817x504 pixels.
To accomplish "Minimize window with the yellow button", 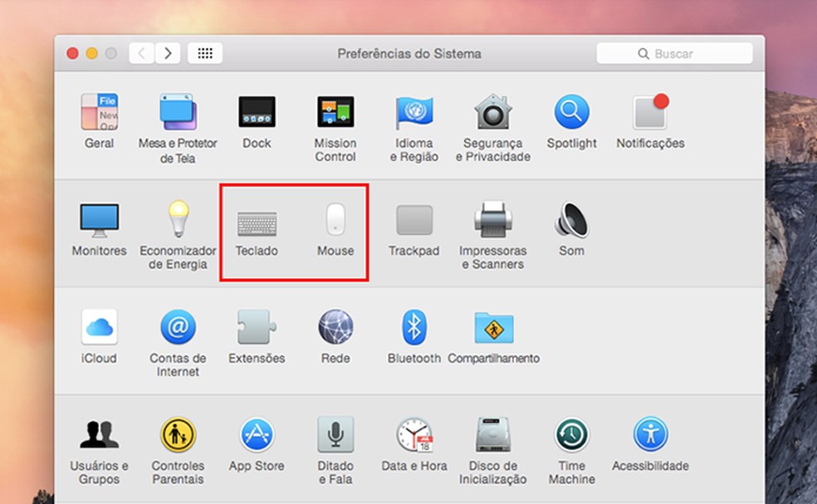I will click(91, 53).
